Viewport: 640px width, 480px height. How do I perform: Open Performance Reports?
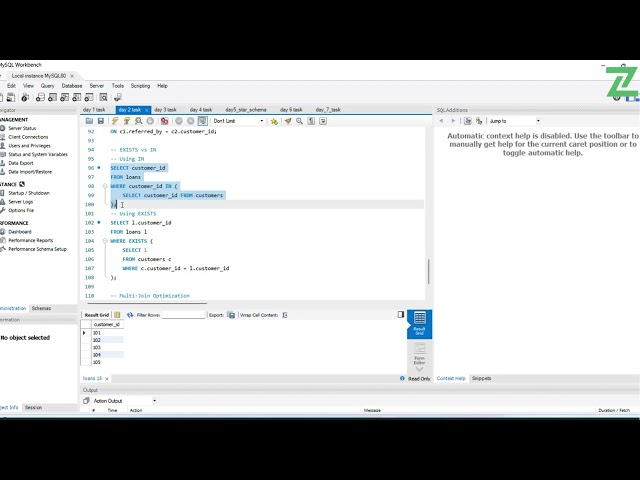tap(31, 240)
